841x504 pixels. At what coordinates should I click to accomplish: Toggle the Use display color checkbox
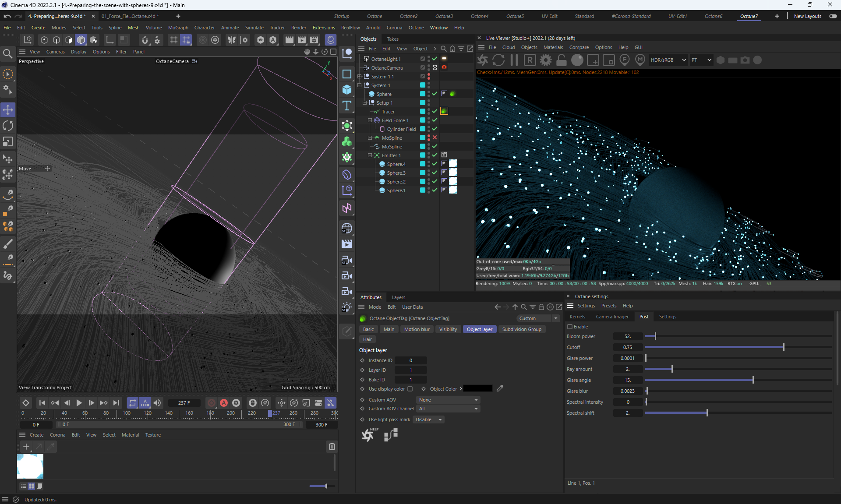(410, 389)
